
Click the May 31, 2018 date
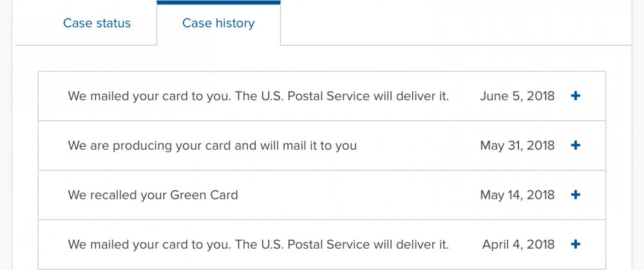pos(517,145)
